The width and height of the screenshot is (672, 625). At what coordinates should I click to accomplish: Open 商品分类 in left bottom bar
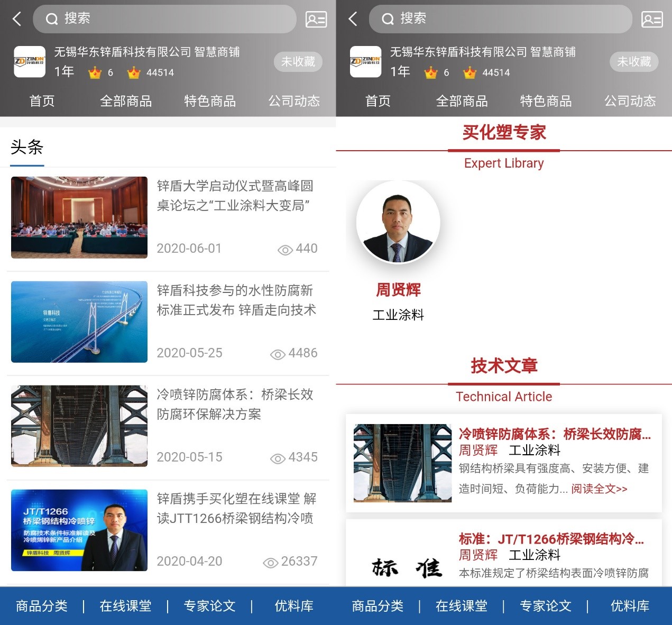42,606
